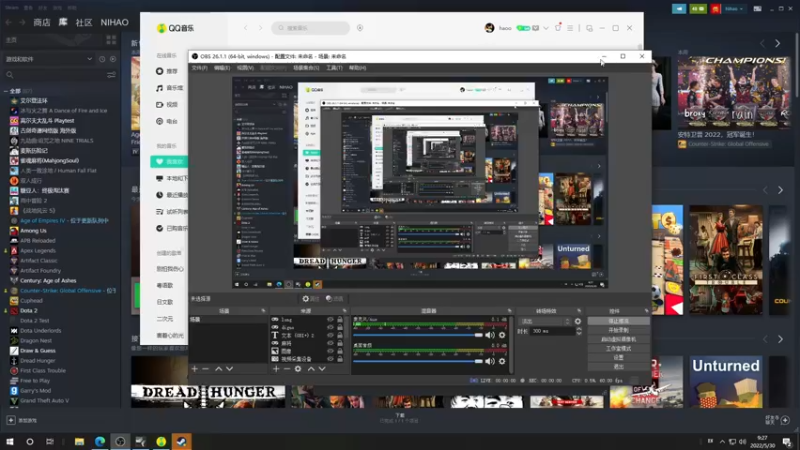Open Steam Big Picture mode icon
800x450 pixels.
758,9
